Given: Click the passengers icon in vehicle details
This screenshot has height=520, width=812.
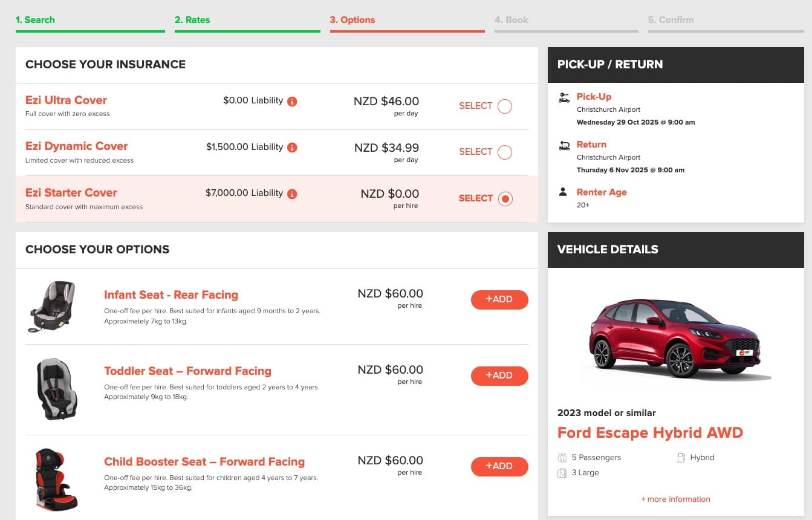Looking at the screenshot, I should [562, 458].
